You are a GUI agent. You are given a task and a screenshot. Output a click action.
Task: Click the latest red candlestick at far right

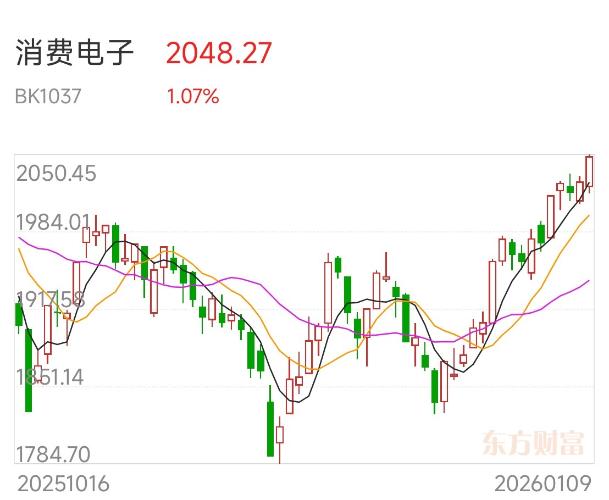tap(589, 171)
